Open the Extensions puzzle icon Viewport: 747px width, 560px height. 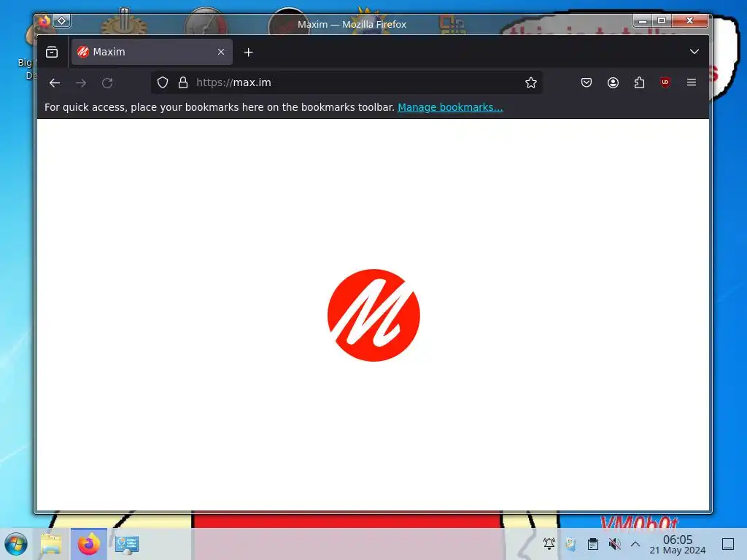(x=639, y=82)
